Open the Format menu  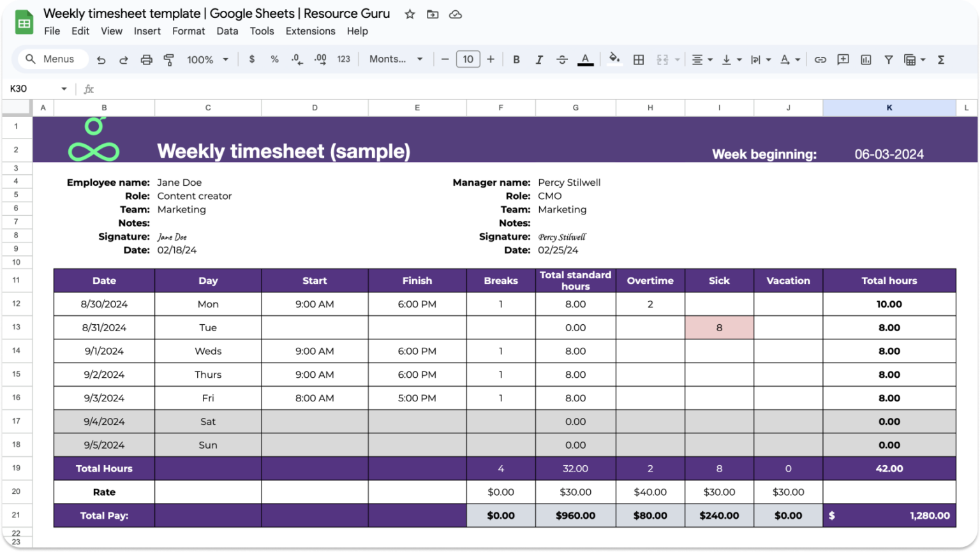[x=189, y=31]
